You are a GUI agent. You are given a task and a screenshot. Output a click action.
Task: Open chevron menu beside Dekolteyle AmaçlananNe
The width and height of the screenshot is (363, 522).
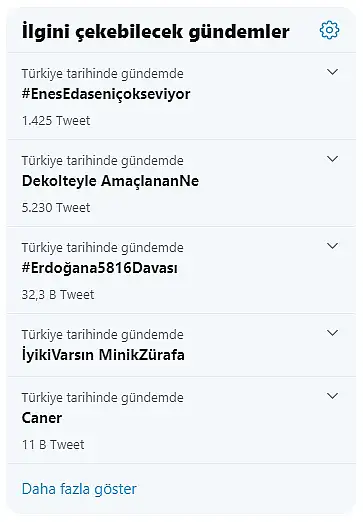point(332,159)
